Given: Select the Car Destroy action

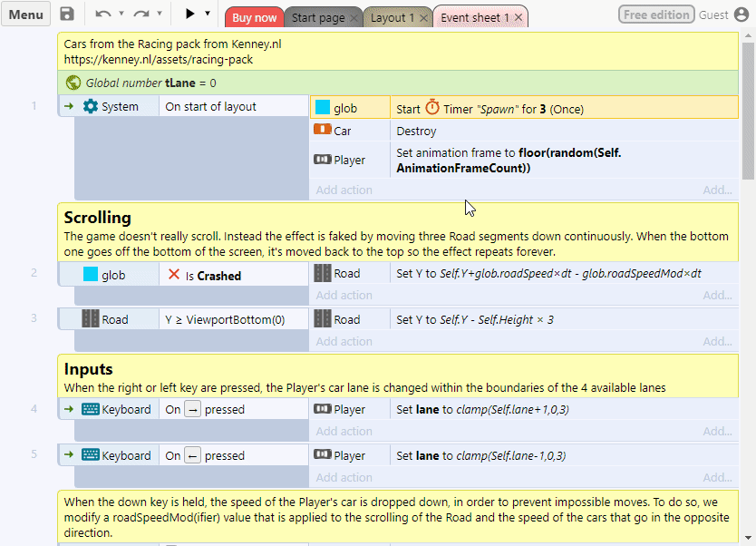Looking at the screenshot, I should pyautogui.click(x=564, y=131).
